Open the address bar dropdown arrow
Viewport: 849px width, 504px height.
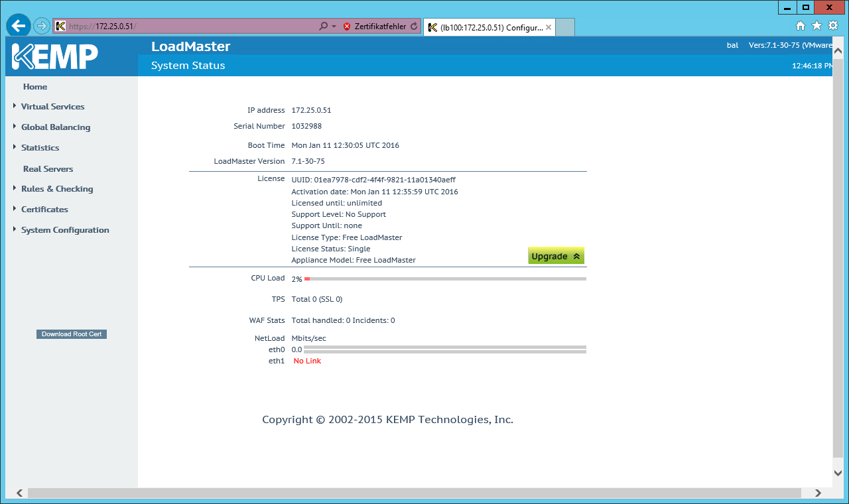334,27
